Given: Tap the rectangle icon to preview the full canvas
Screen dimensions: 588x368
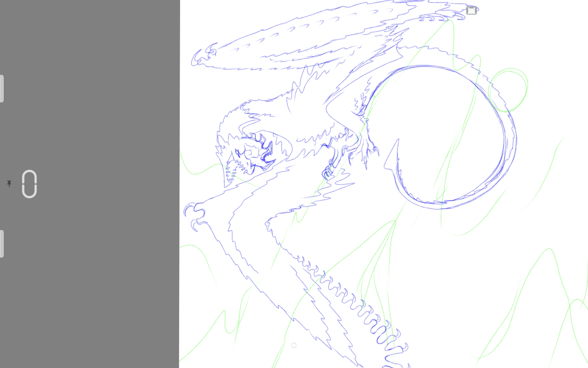Looking at the screenshot, I should (471, 10).
